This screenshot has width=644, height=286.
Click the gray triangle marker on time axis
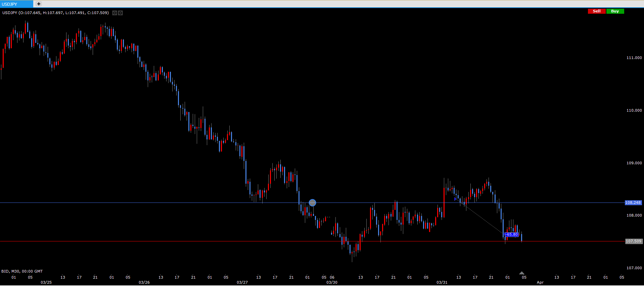pyautogui.click(x=521, y=273)
